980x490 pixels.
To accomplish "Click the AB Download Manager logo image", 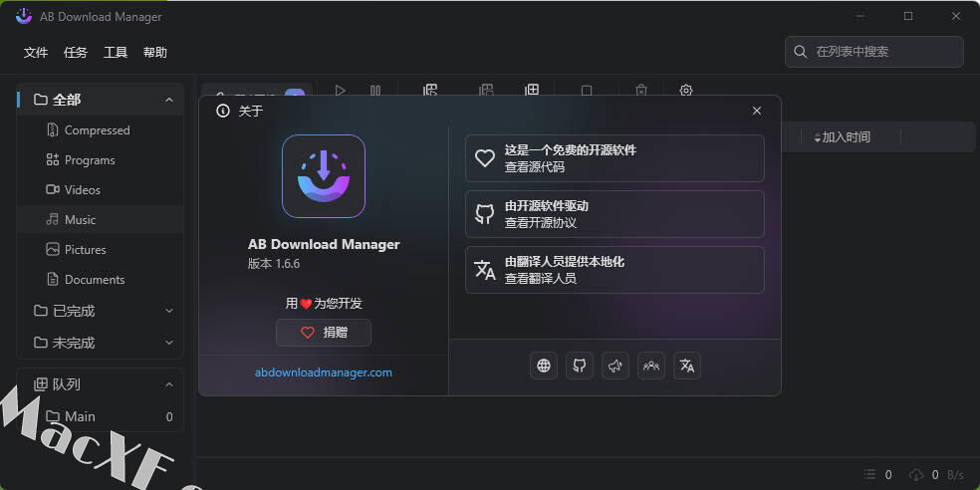I will point(323,176).
